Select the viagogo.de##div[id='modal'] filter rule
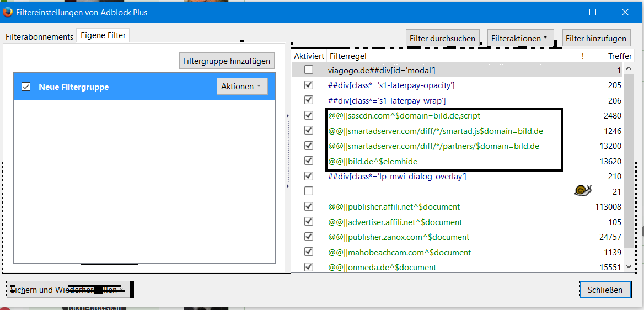Image resolution: width=644 pixels, height=310 pixels. [382, 70]
